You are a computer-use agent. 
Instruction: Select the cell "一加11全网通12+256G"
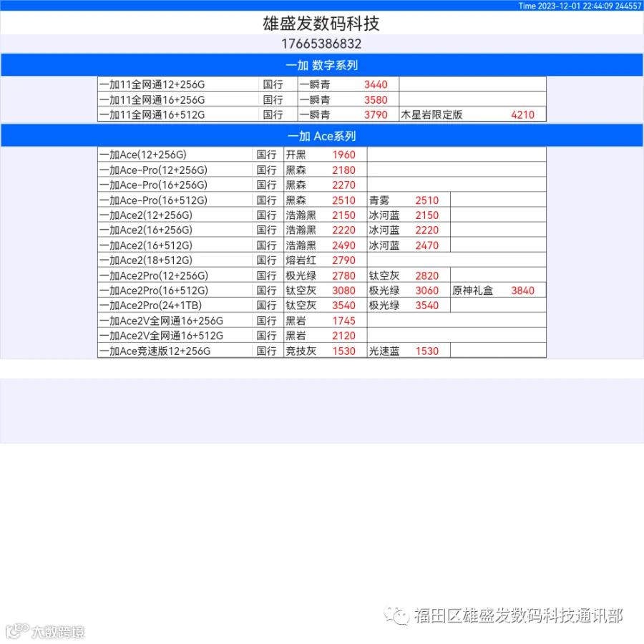[x=152, y=84]
